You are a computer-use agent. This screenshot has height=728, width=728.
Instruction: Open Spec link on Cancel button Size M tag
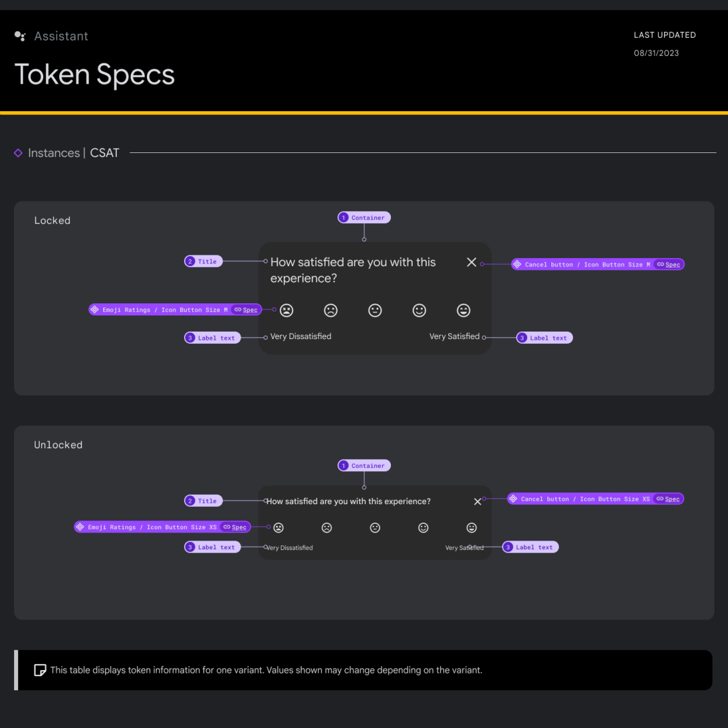pyautogui.click(x=669, y=265)
